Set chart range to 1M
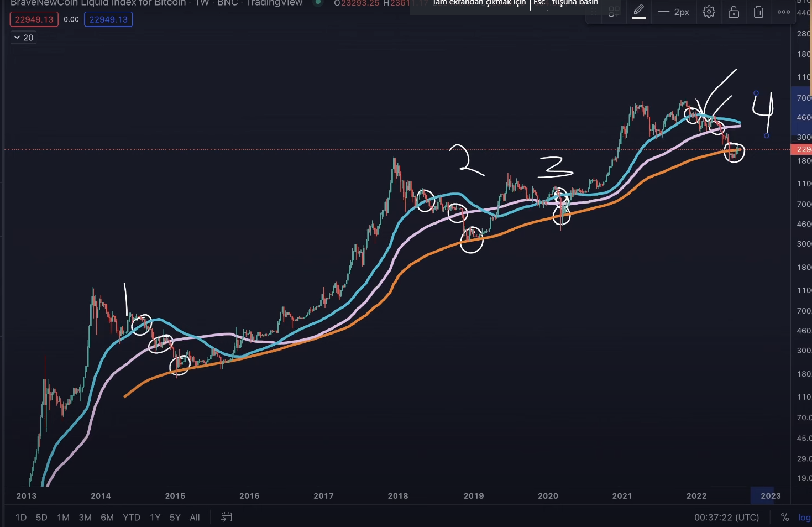Viewport: 812px width, 527px height. tap(64, 518)
